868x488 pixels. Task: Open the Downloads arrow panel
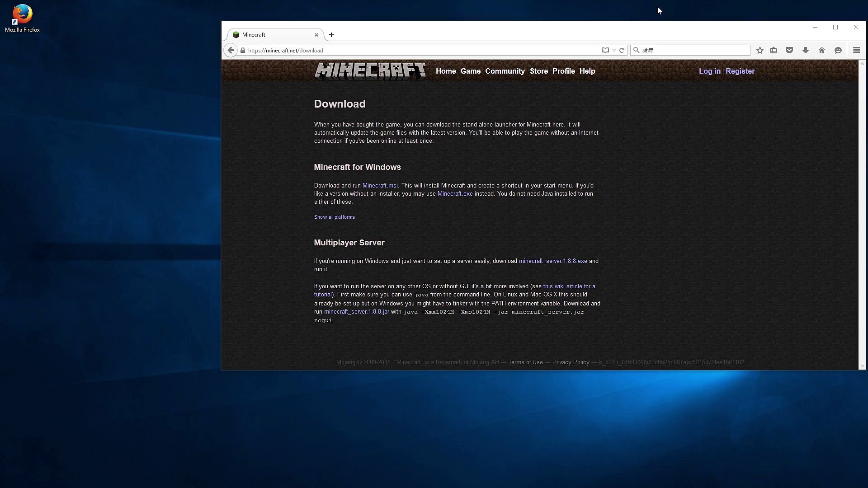coord(806,50)
